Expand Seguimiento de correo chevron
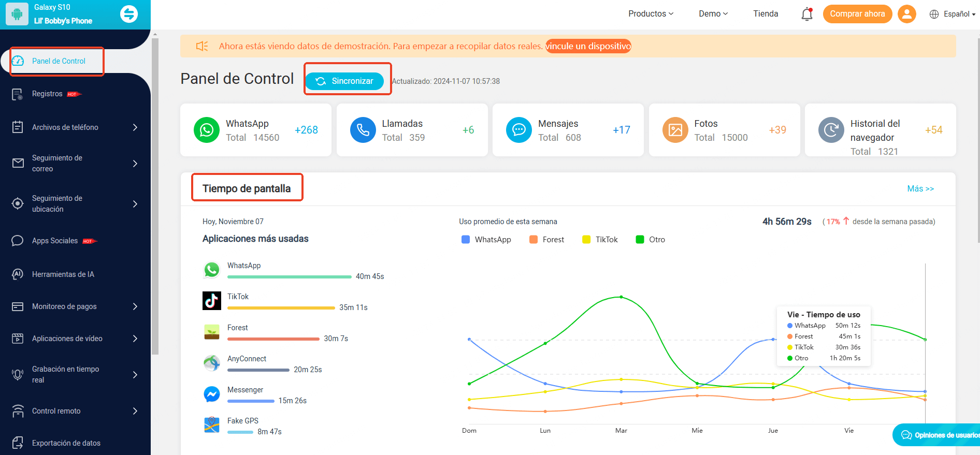The width and height of the screenshot is (980, 455). (x=135, y=164)
